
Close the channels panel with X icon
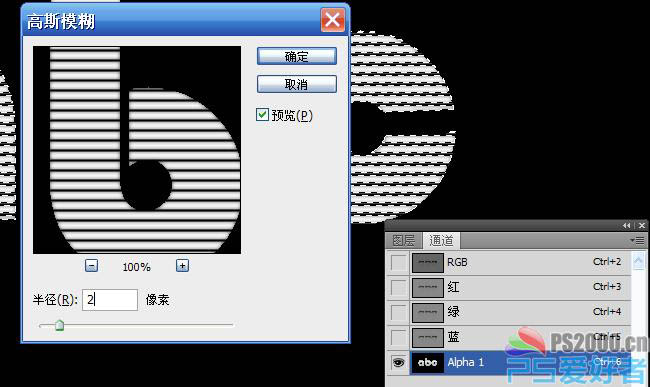(x=642, y=225)
